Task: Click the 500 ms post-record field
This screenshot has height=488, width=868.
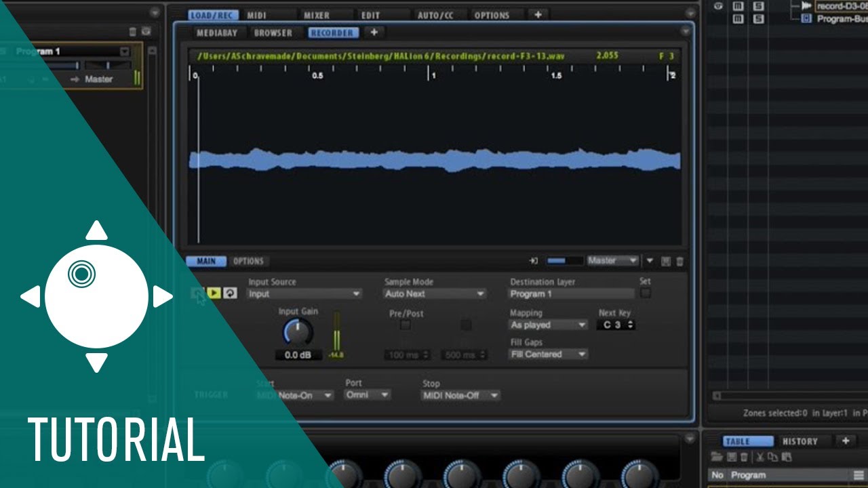Action: click(465, 354)
